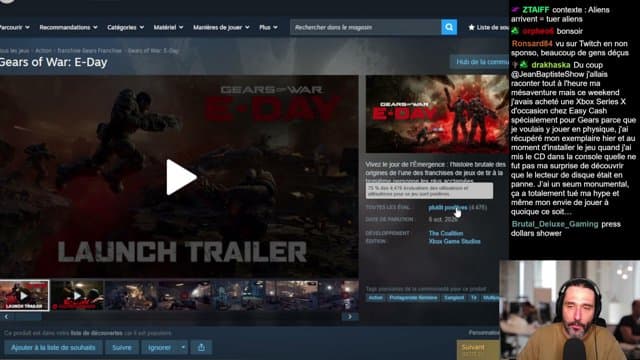
Task: Expand the Matériel menu
Action: pyautogui.click(x=168, y=27)
